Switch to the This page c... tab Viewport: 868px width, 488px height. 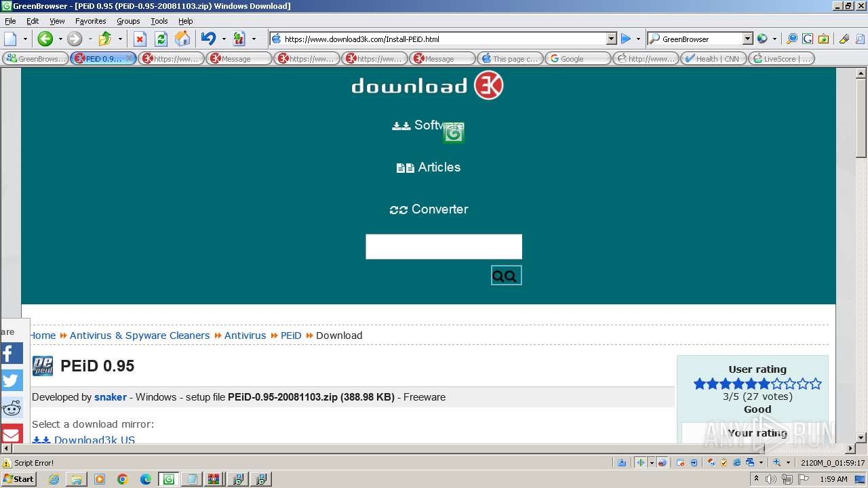[x=510, y=58]
